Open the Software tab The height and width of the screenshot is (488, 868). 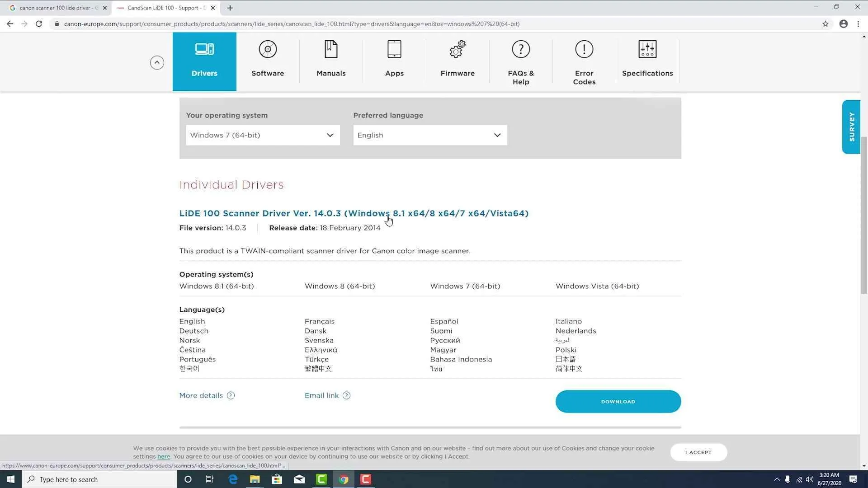(x=268, y=61)
